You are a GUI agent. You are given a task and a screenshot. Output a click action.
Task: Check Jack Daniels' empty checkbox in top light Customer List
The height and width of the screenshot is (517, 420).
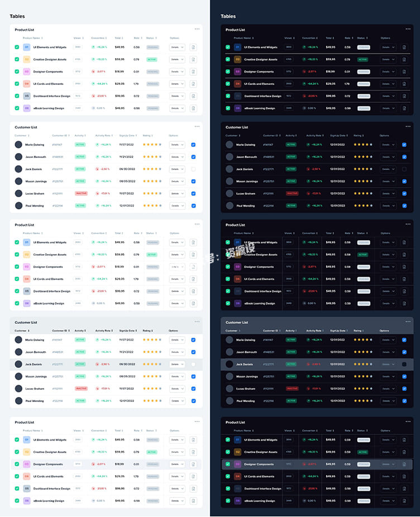point(193,169)
